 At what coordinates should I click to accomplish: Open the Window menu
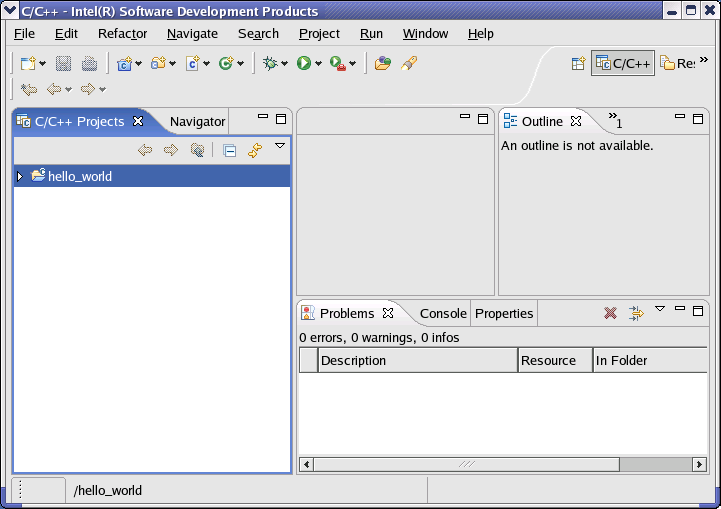tap(425, 34)
